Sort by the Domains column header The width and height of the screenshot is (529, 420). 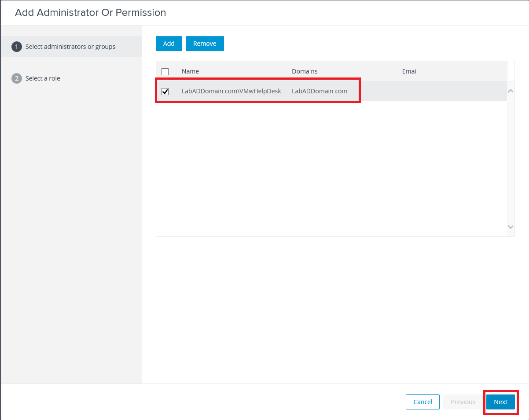click(305, 71)
